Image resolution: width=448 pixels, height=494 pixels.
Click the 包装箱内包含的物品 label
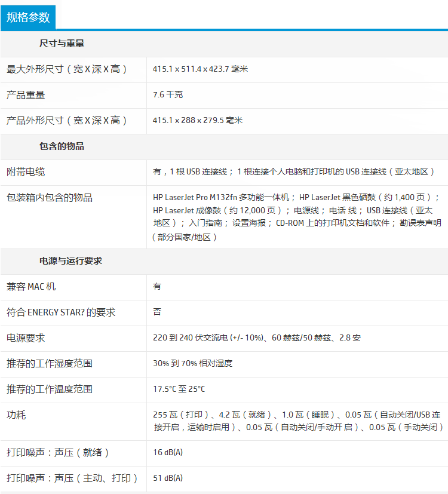[50, 198]
